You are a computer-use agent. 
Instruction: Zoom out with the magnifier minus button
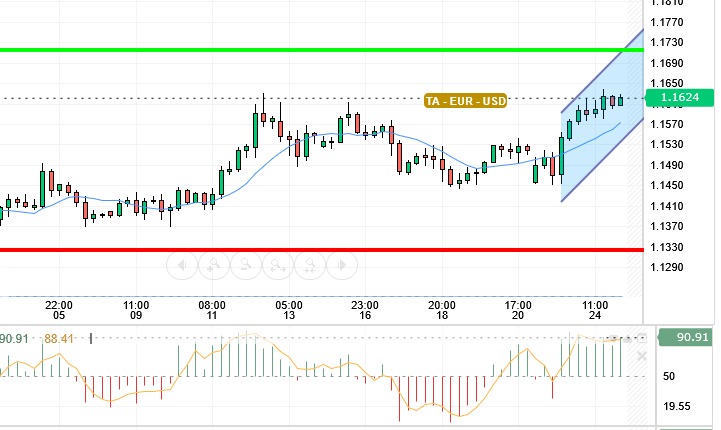click(x=246, y=265)
